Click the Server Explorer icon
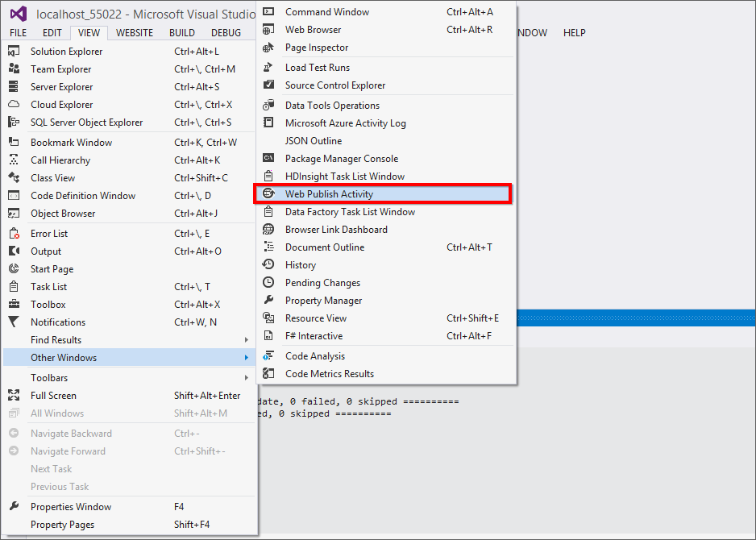This screenshot has width=756, height=540. pyautogui.click(x=11, y=86)
